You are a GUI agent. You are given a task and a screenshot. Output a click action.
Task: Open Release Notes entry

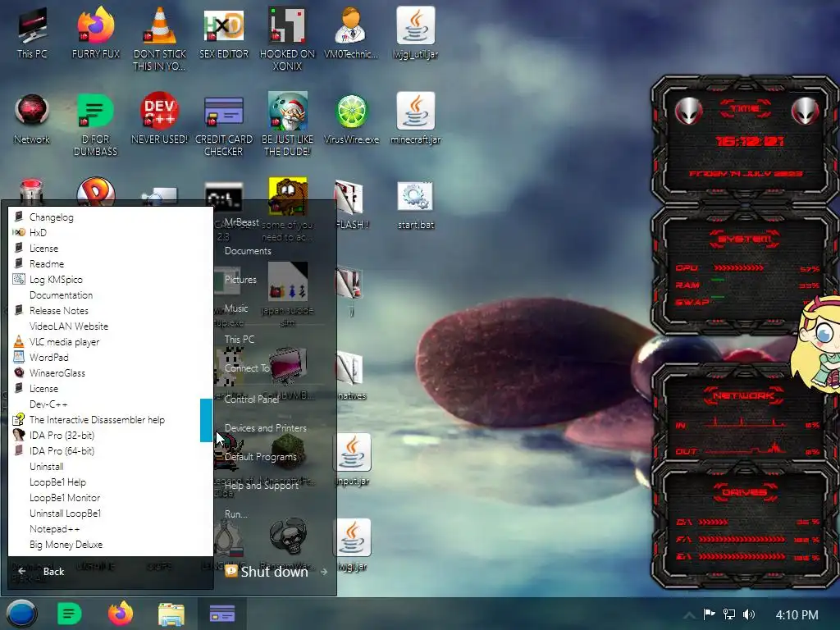click(111, 310)
